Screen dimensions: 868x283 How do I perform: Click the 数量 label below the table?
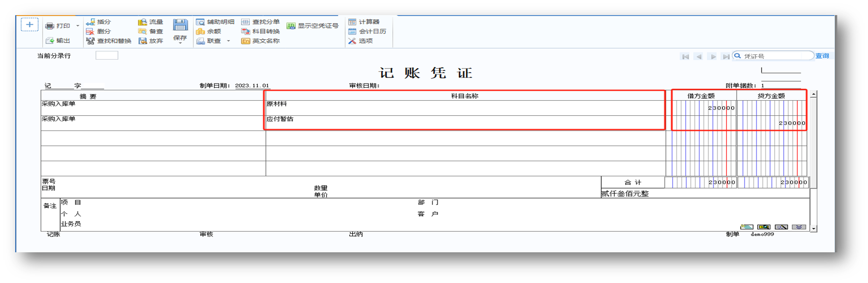[x=321, y=188]
